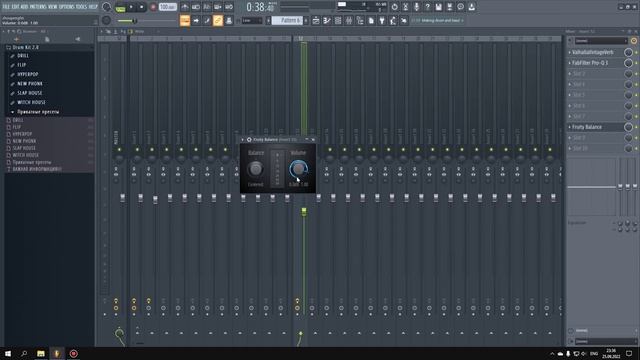Click the microphone one-click recording icon
The image size is (640, 360).
416,7
